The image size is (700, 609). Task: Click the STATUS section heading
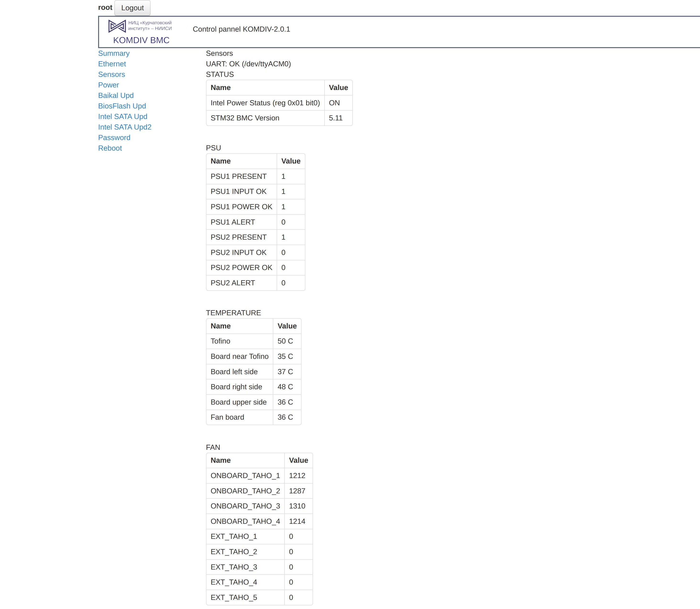(220, 74)
